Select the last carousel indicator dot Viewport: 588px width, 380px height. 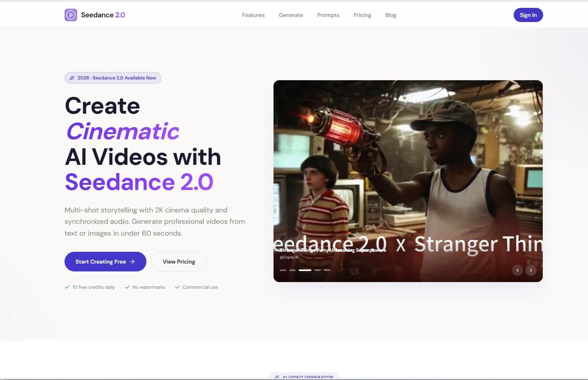click(327, 270)
